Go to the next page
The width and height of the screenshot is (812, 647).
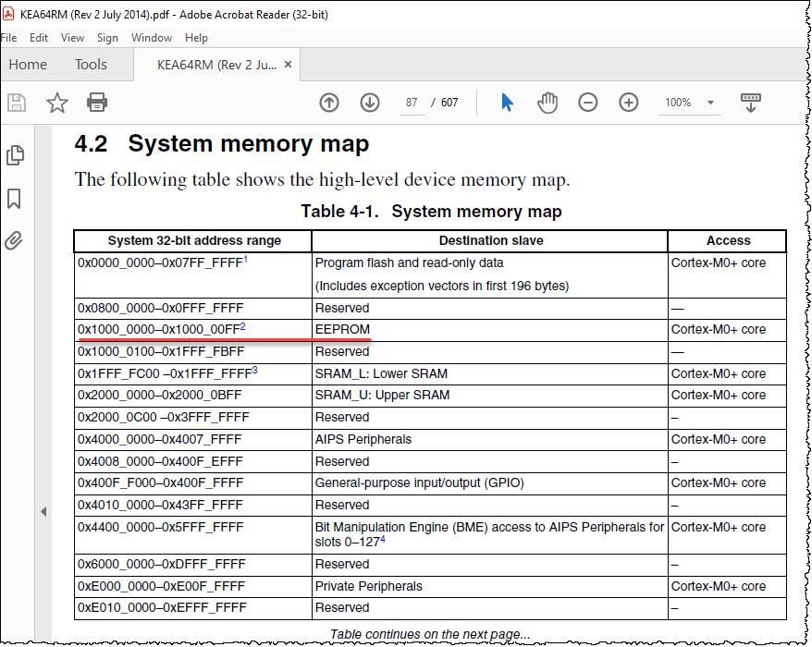[370, 103]
